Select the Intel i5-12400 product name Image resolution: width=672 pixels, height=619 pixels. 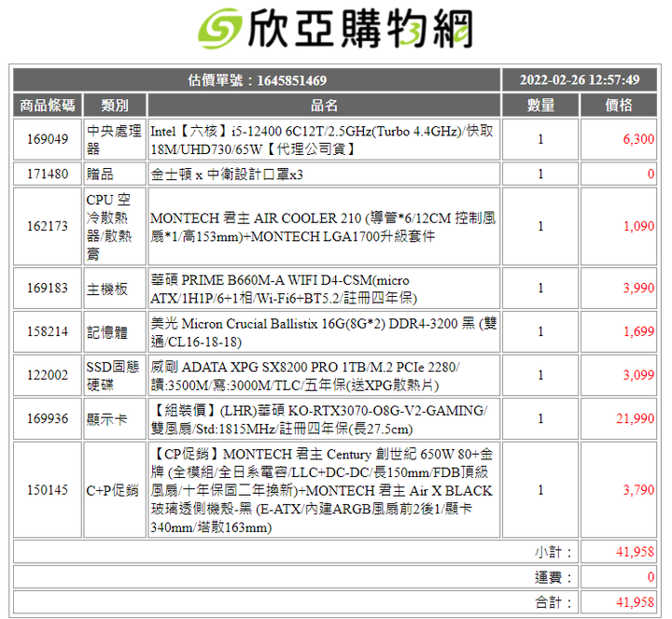coord(324,140)
